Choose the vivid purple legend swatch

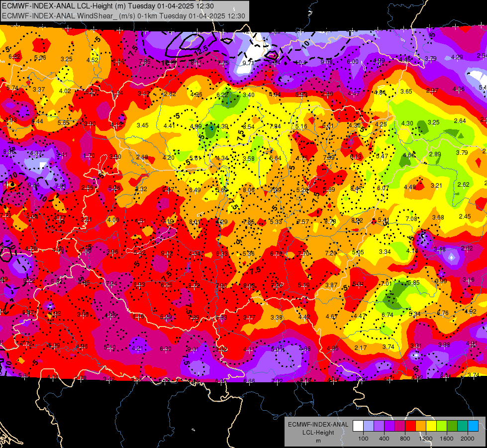point(390,426)
